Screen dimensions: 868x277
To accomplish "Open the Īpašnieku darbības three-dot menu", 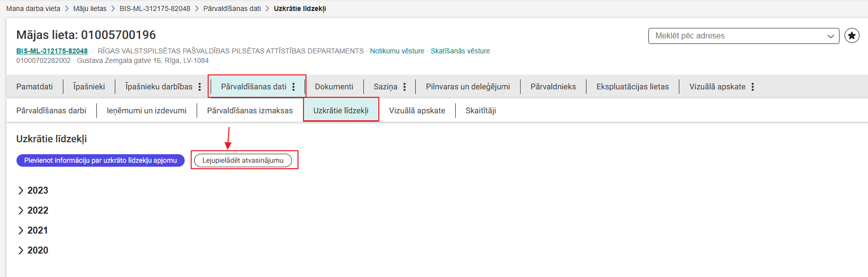I will coord(200,87).
